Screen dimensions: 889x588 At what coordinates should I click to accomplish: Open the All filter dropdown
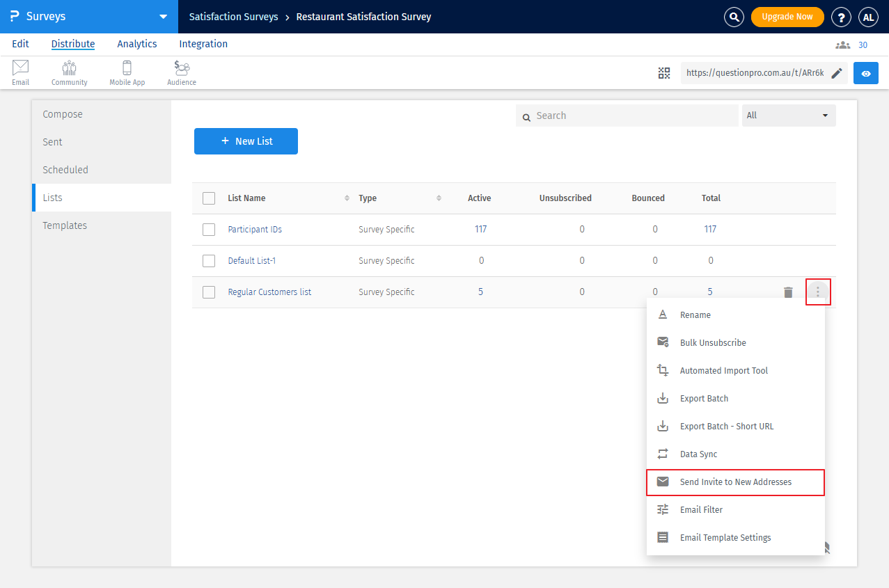789,116
